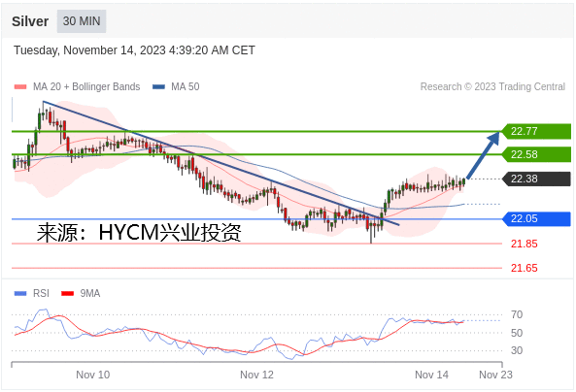Click the Nov 10 date on the axis
Screen dimensions: 576x392
pos(93,375)
